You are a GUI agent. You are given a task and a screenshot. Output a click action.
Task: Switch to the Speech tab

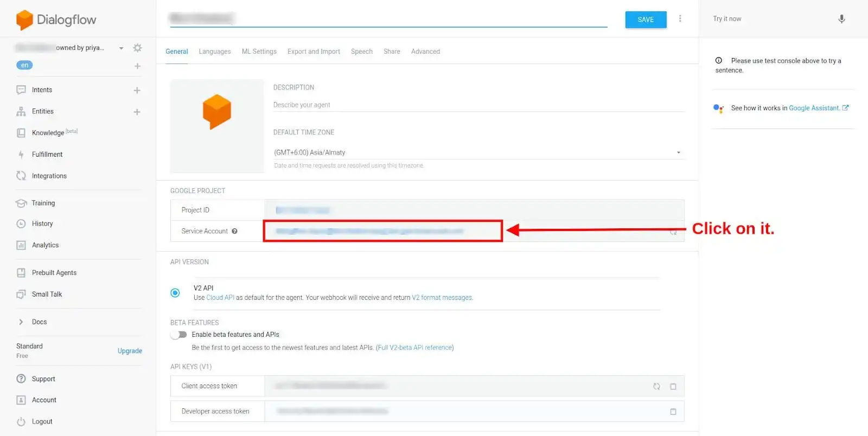click(x=362, y=52)
